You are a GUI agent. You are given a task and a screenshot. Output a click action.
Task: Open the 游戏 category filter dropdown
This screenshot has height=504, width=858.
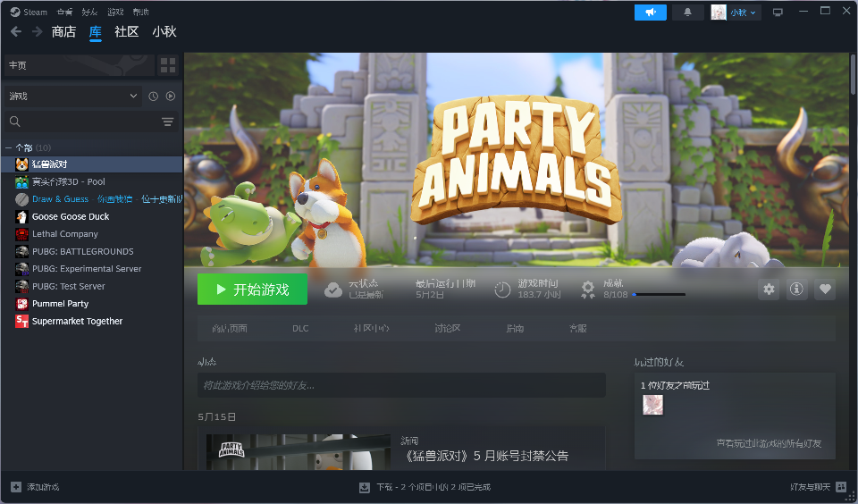pos(72,96)
